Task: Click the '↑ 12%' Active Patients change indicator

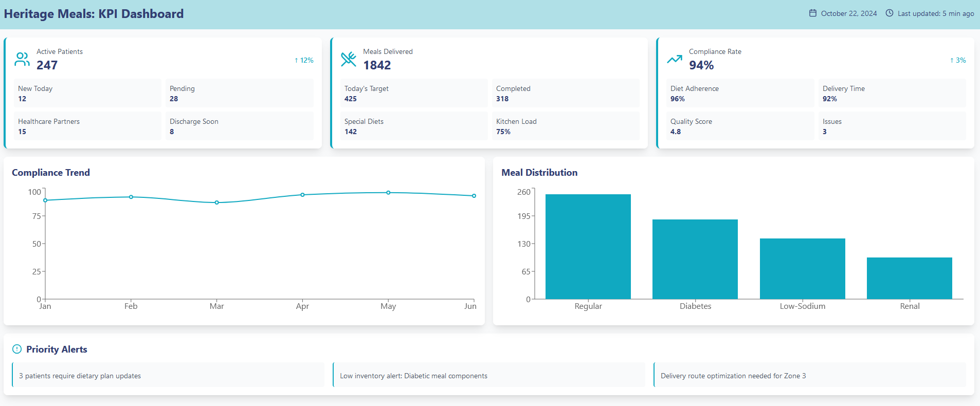Action: coord(304,60)
